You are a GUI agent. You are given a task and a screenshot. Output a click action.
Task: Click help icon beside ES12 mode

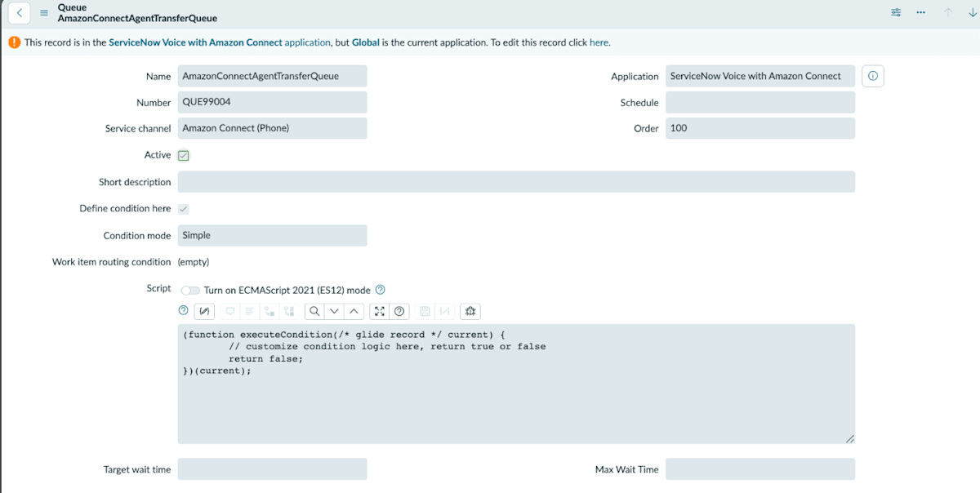380,290
